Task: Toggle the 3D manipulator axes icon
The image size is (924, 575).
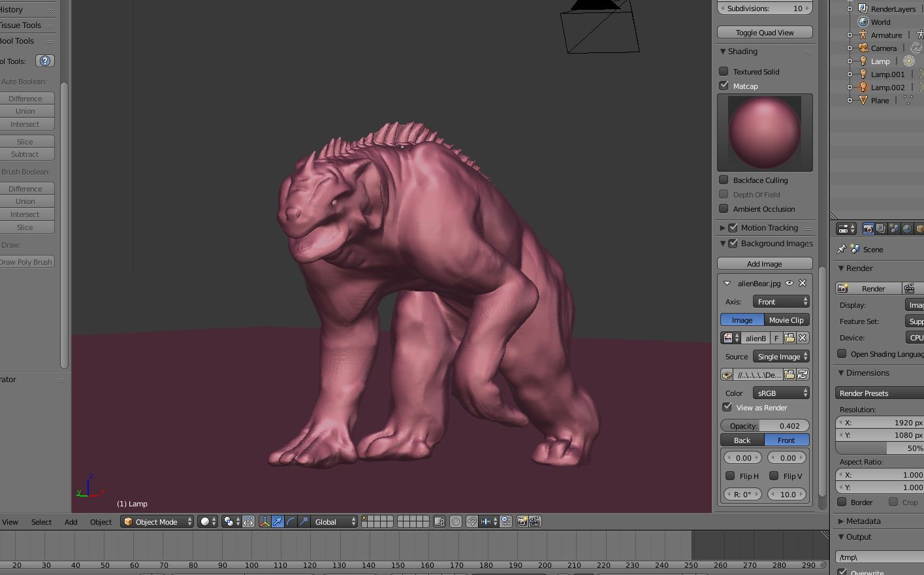Action: tap(264, 521)
